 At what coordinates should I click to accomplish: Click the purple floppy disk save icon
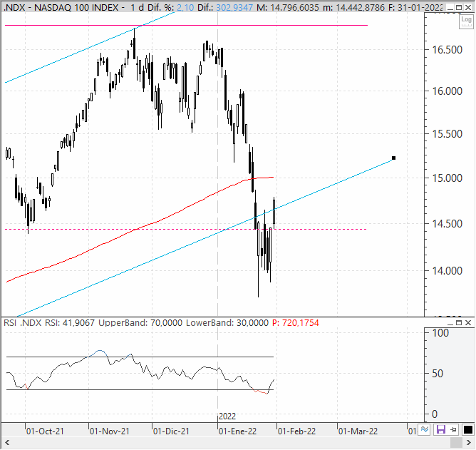pos(441,430)
